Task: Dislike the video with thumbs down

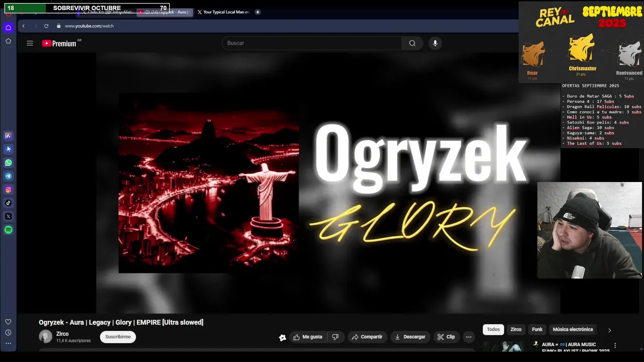Action: [336, 337]
